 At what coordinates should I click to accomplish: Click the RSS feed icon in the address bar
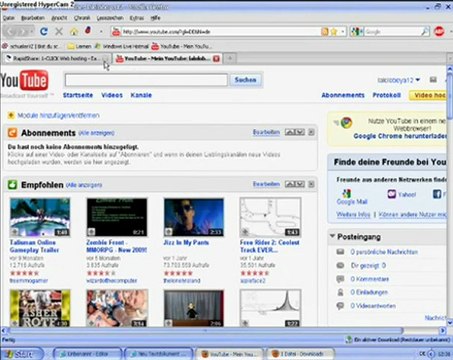[x=325, y=32]
